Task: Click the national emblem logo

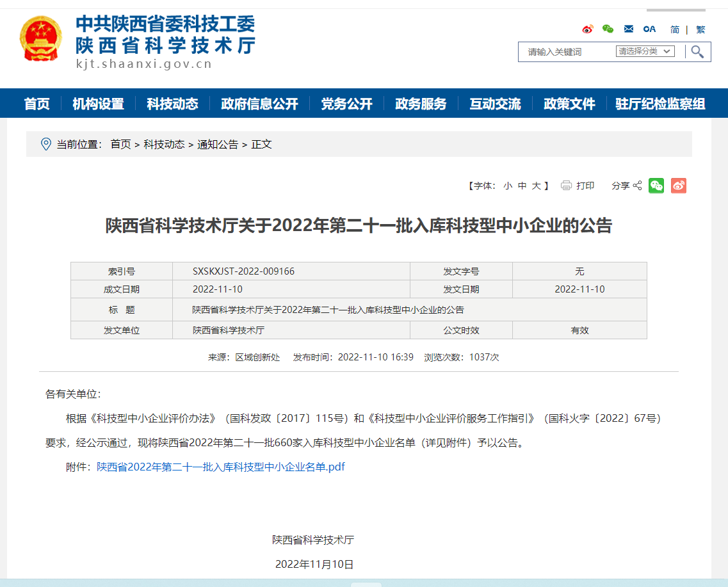Action: click(x=41, y=39)
